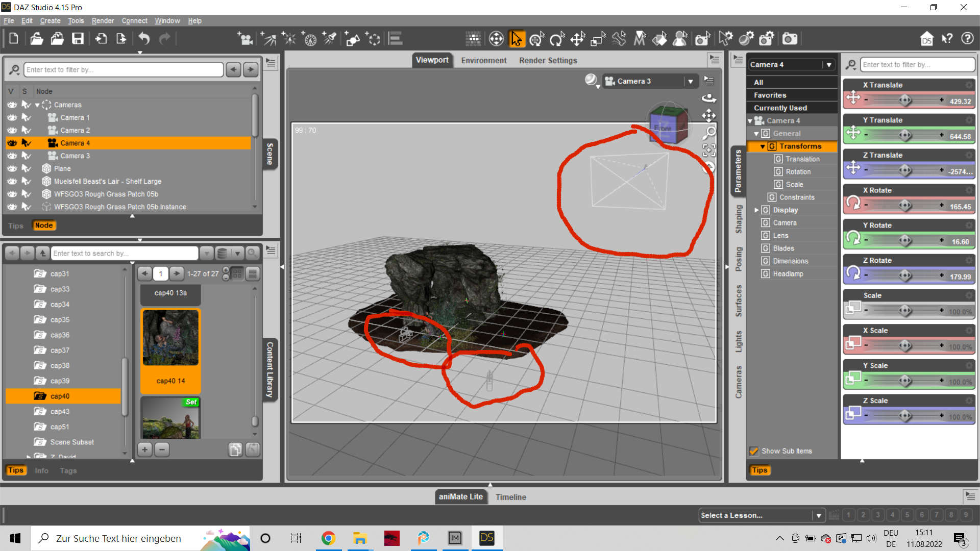
Task: Click the Undo arrow icon
Action: (144, 39)
